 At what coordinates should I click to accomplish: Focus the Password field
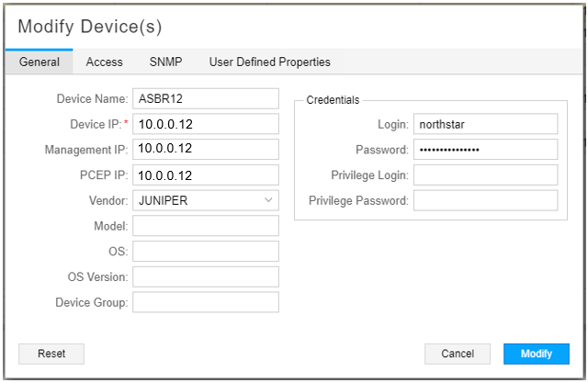[x=485, y=149]
